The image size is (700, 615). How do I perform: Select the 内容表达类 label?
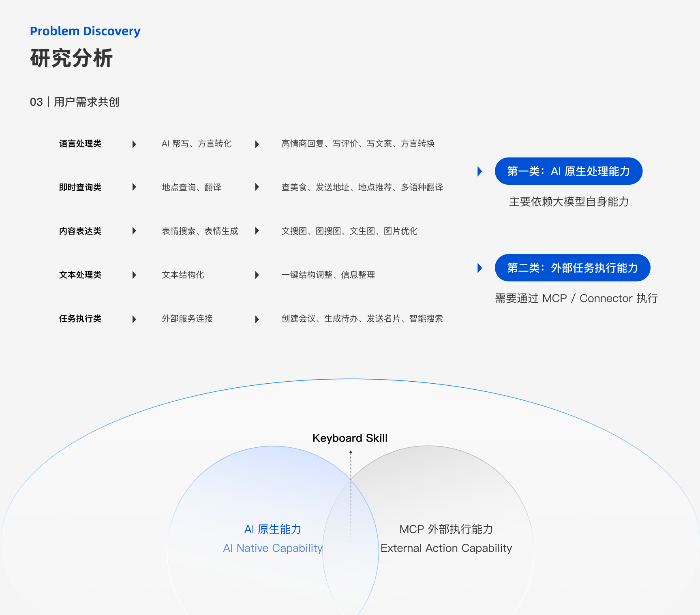80,231
